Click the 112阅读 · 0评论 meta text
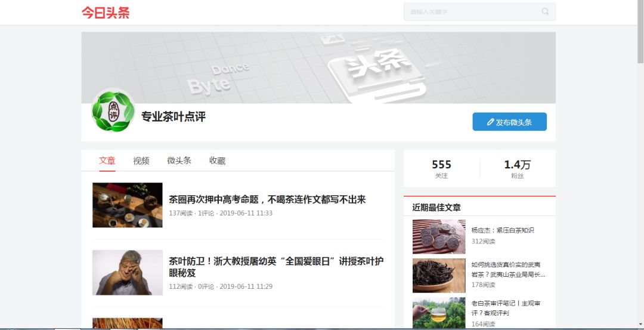The image size is (644, 330). tap(221, 286)
